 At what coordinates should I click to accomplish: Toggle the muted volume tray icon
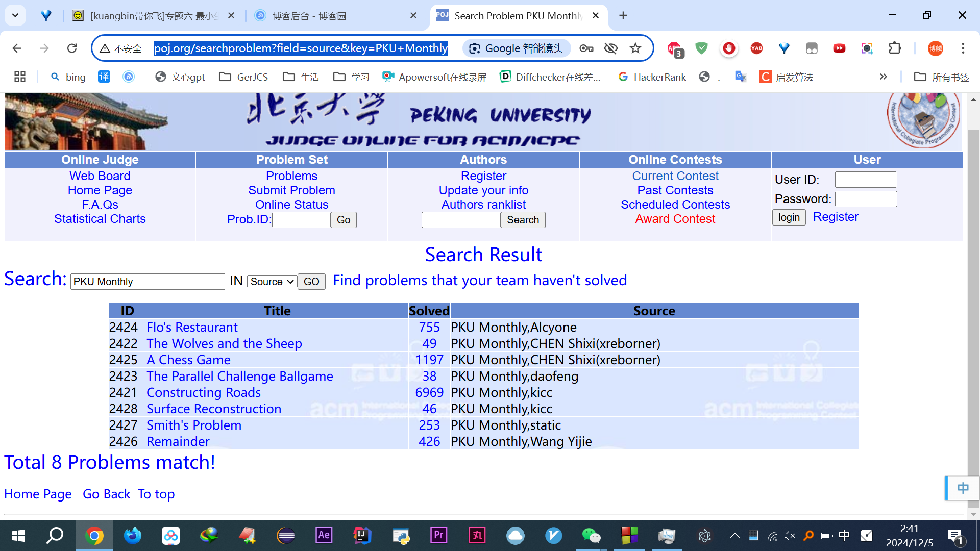790,535
